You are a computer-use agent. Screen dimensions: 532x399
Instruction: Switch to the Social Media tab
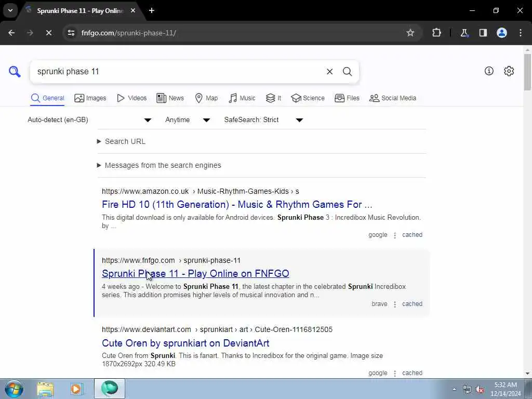[393, 98]
